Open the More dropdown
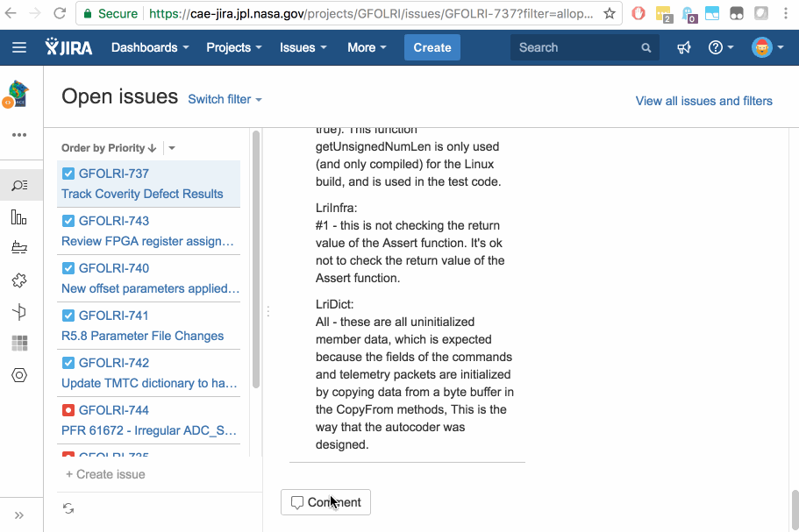Image resolution: width=799 pixels, height=532 pixels. click(367, 47)
